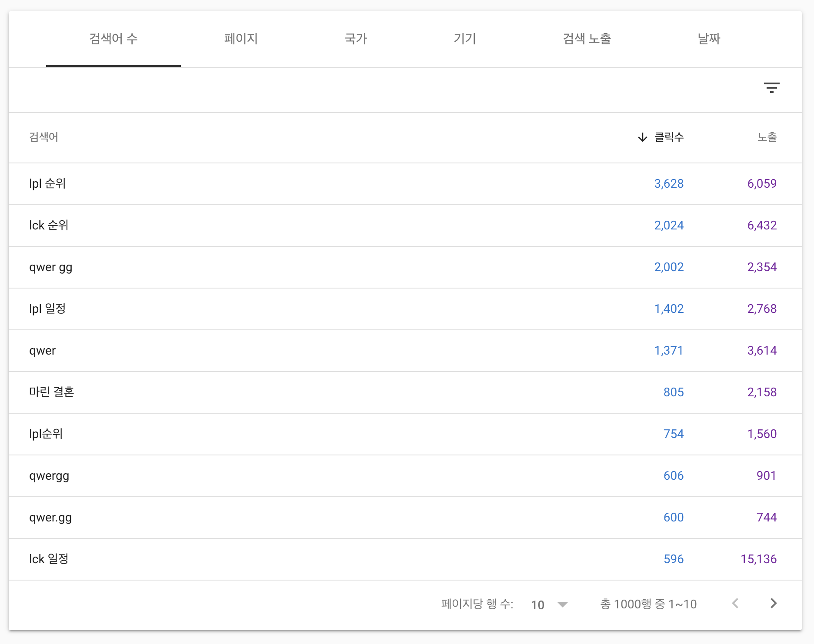Select the 'lpl 일정' query row
This screenshot has height=644, width=814.
pos(405,309)
